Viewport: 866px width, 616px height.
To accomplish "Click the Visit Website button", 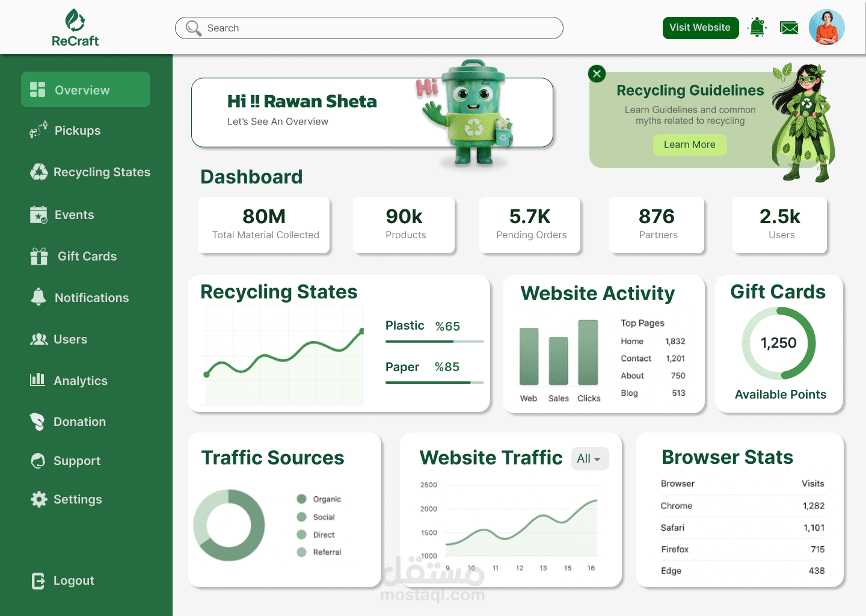I will pos(701,28).
